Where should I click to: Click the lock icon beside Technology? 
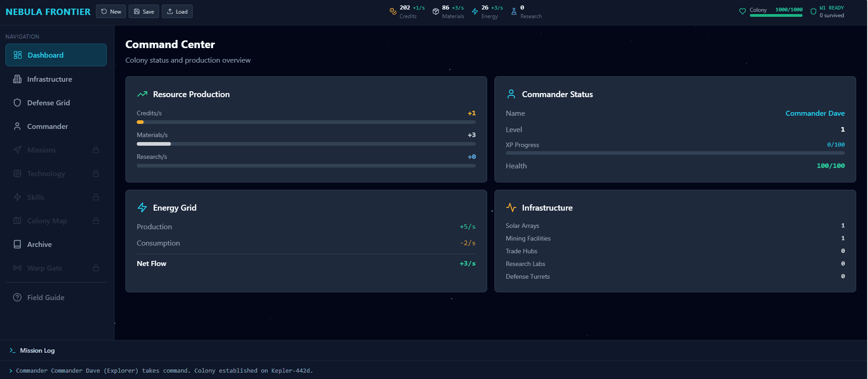[x=96, y=173]
